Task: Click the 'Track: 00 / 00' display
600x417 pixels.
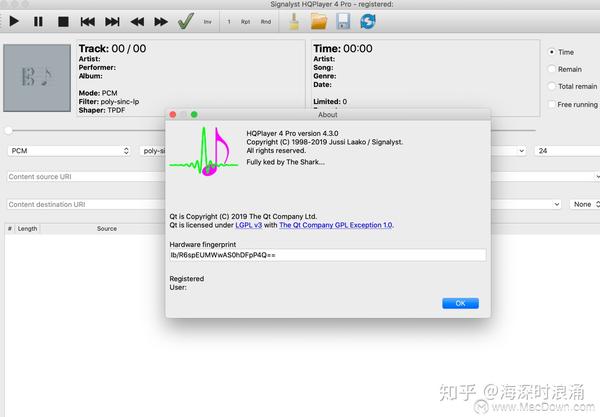Action: pos(112,49)
